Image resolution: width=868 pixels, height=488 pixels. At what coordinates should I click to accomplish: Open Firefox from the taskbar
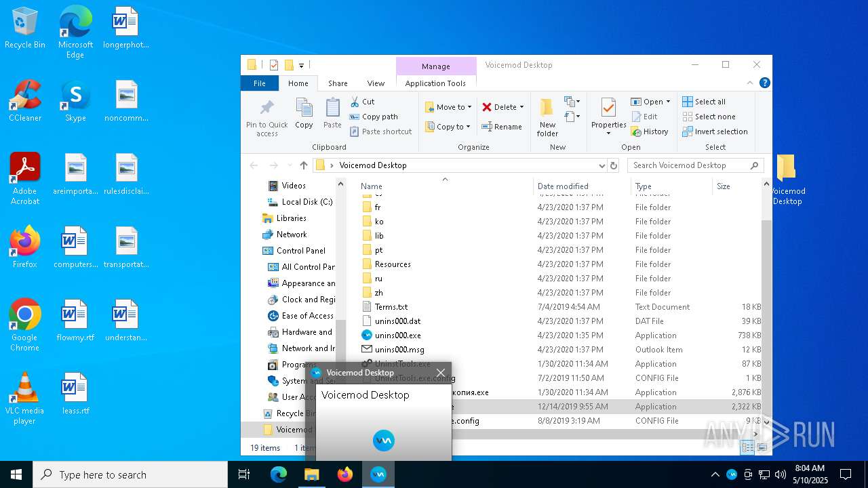tap(345, 474)
